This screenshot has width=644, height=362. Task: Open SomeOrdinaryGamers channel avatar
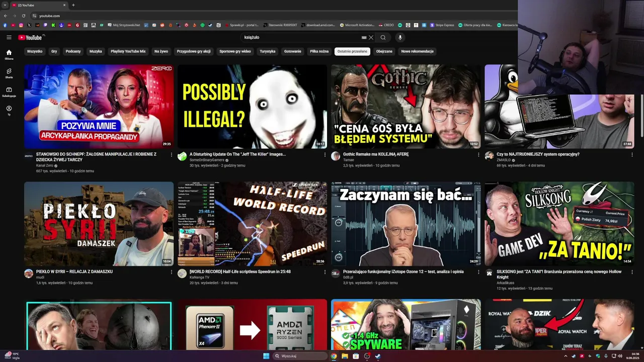[x=182, y=156]
